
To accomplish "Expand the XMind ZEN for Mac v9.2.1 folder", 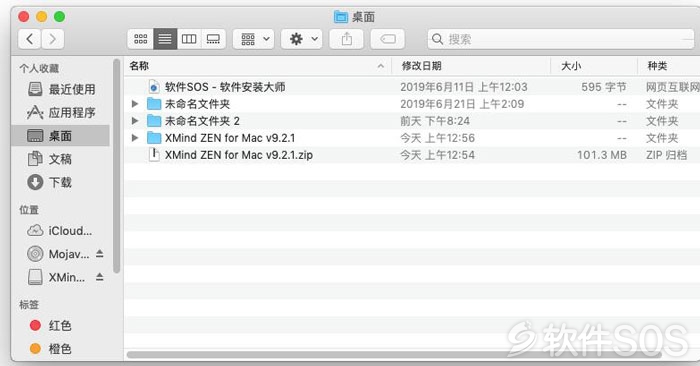I will click(x=135, y=138).
